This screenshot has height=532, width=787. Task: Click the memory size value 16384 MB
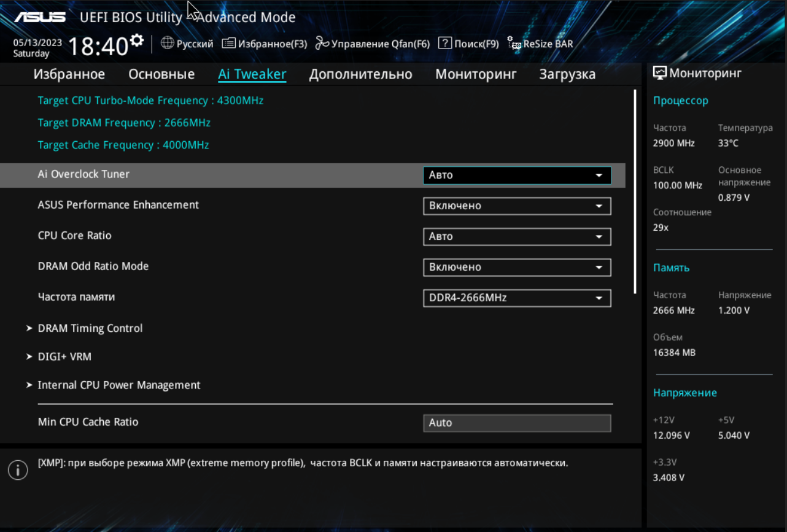[675, 353]
